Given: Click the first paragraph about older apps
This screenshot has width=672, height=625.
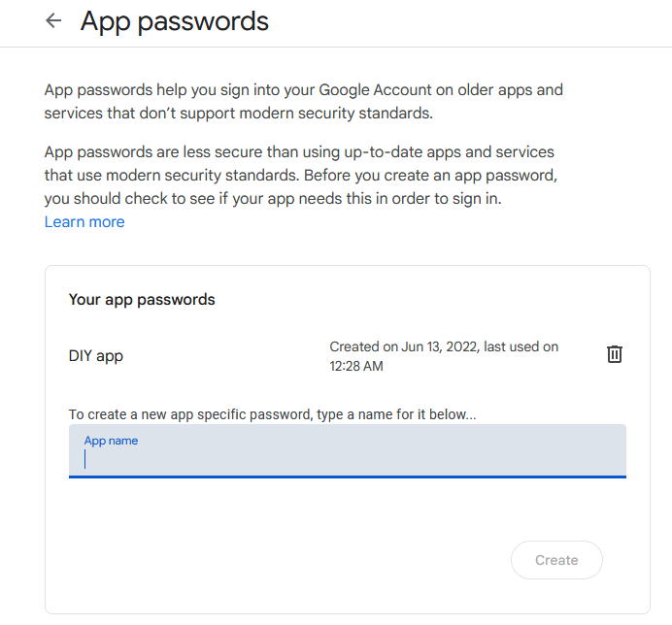Looking at the screenshot, I should click(x=303, y=101).
